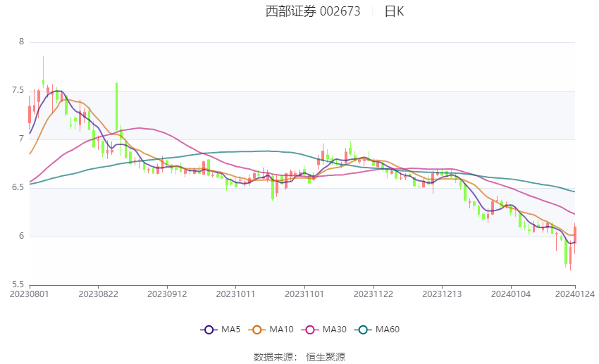Click the y-axis value 6.5
This screenshot has height=364, width=599.
(18, 188)
